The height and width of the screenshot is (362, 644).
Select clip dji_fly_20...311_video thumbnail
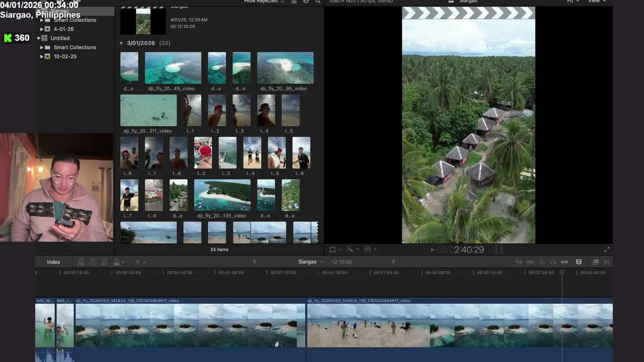tap(148, 111)
